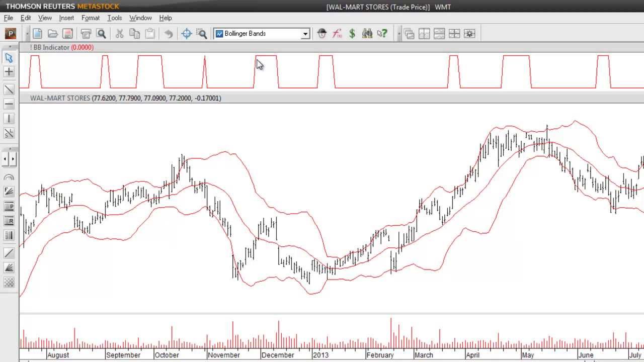Viewport: 644px width, 362px height.
Task: Open the Expert Advisor icon
Action: click(x=322, y=34)
